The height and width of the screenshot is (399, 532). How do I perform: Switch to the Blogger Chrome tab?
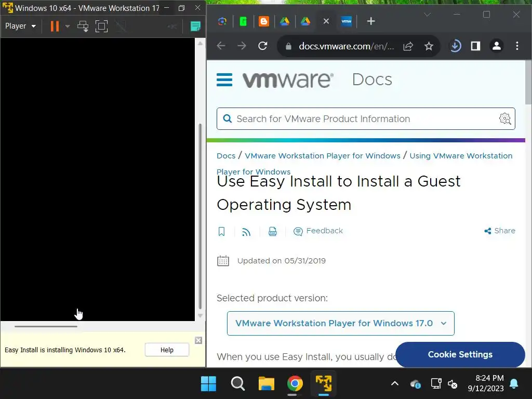(x=263, y=21)
